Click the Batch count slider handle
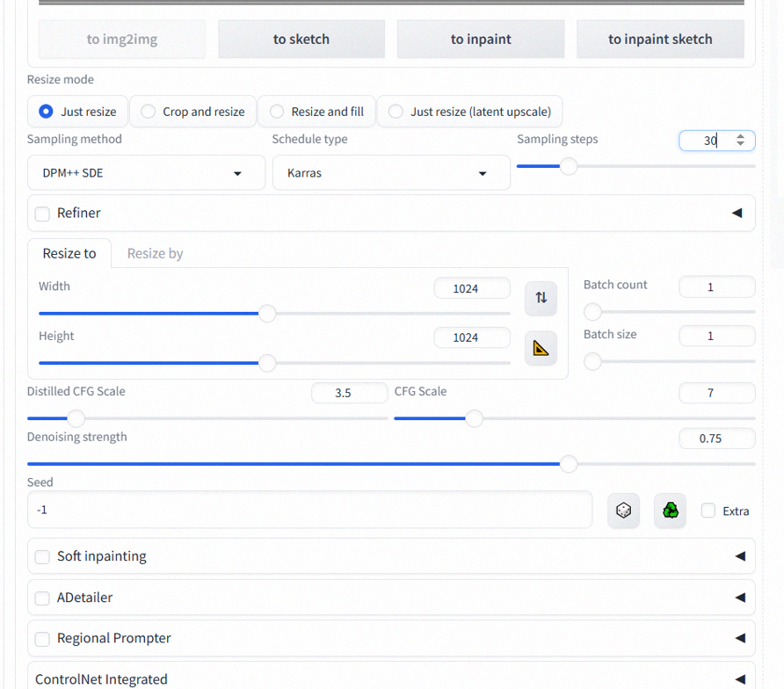The width and height of the screenshot is (784, 689). (592, 311)
